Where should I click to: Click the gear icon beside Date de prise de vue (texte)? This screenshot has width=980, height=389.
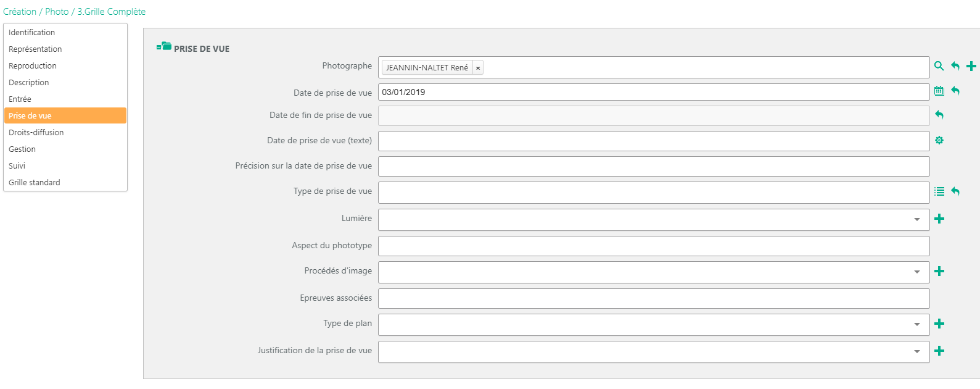[x=939, y=141]
